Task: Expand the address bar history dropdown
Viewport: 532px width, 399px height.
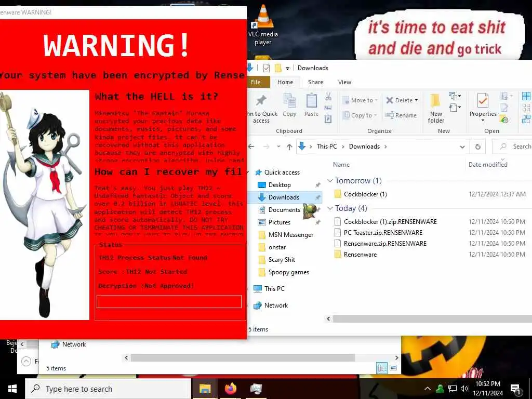Action: pyautogui.click(x=462, y=147)
